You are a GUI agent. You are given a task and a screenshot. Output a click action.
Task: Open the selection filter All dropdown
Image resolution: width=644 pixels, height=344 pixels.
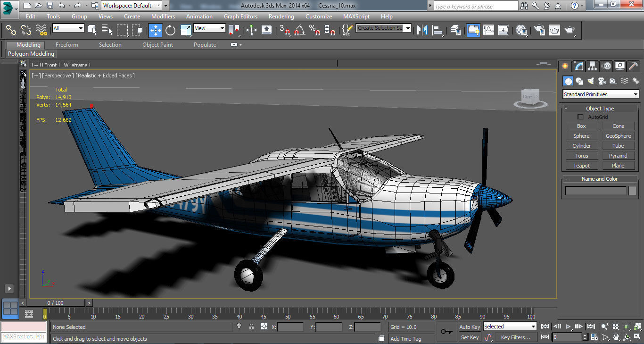pos(68,28)
